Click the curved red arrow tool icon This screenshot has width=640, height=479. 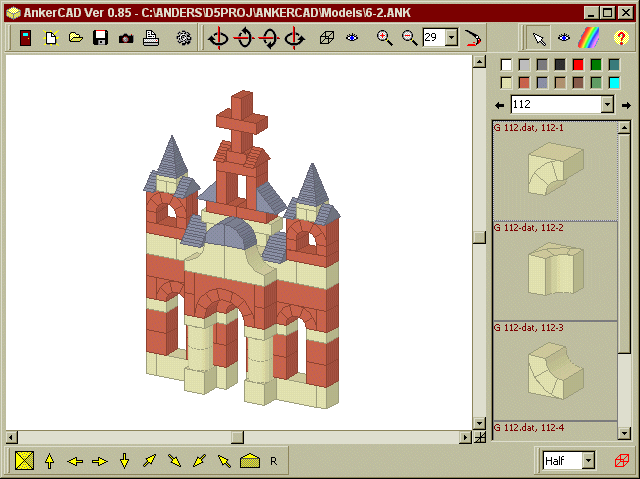point(473,38)
